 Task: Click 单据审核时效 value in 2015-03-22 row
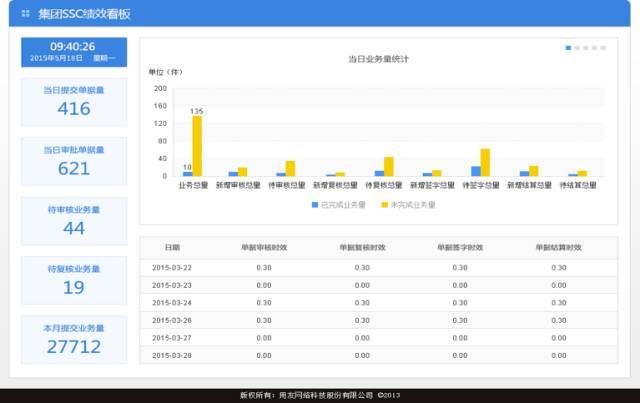pyautogui.click(x=264, y=268)
